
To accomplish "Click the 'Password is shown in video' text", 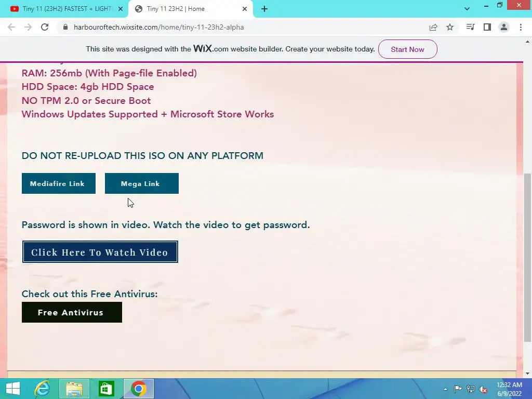I will (x=166, y=225).
